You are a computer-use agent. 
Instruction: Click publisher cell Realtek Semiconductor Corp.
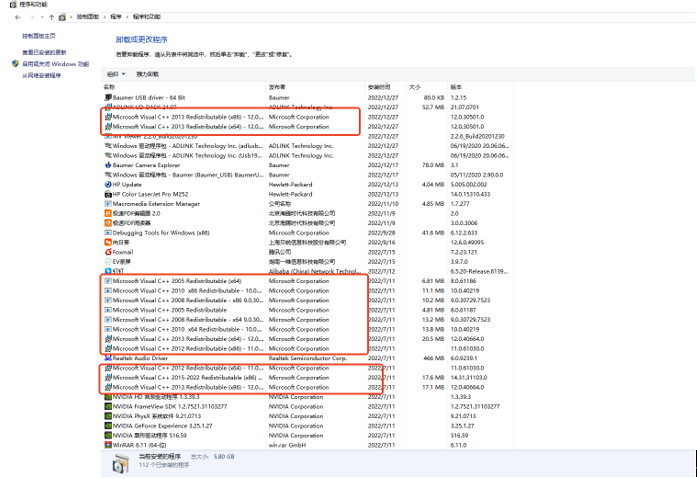pos(308,358)
